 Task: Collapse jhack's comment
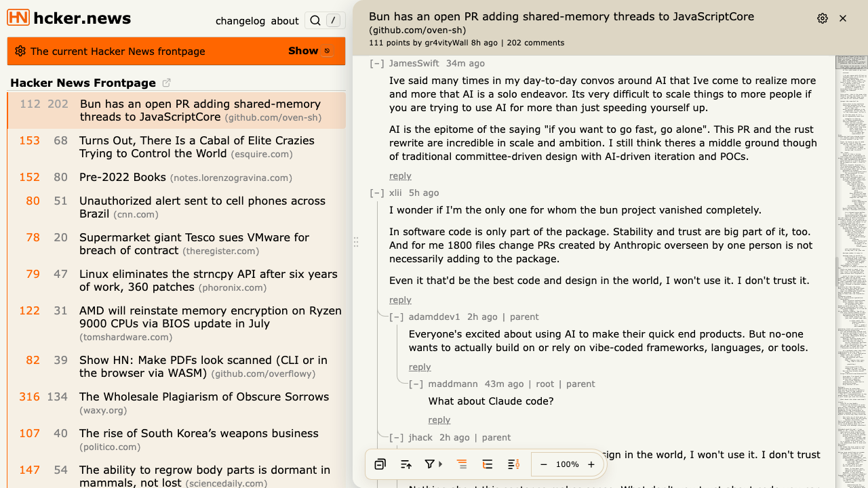click(x=397, y=438)
